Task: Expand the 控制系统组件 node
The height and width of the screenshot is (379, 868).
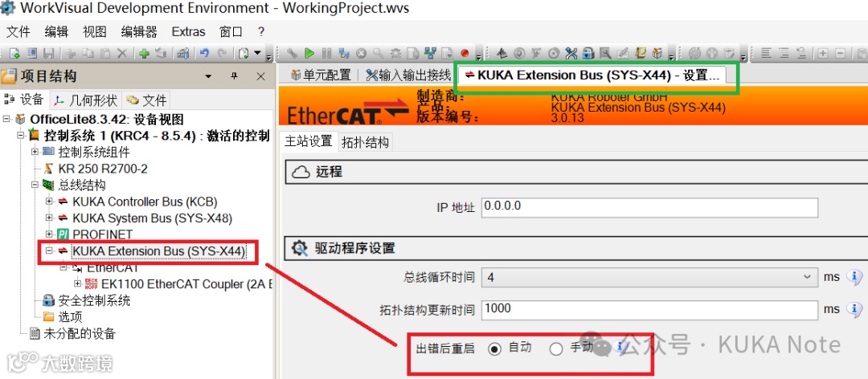Action: point(35,152)
